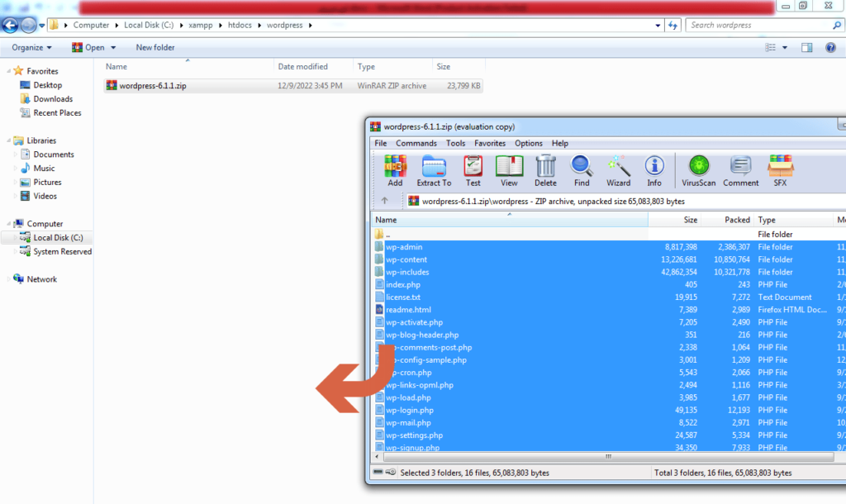
Task: Click the Explorer back arrow button
Action: [10, 25]
